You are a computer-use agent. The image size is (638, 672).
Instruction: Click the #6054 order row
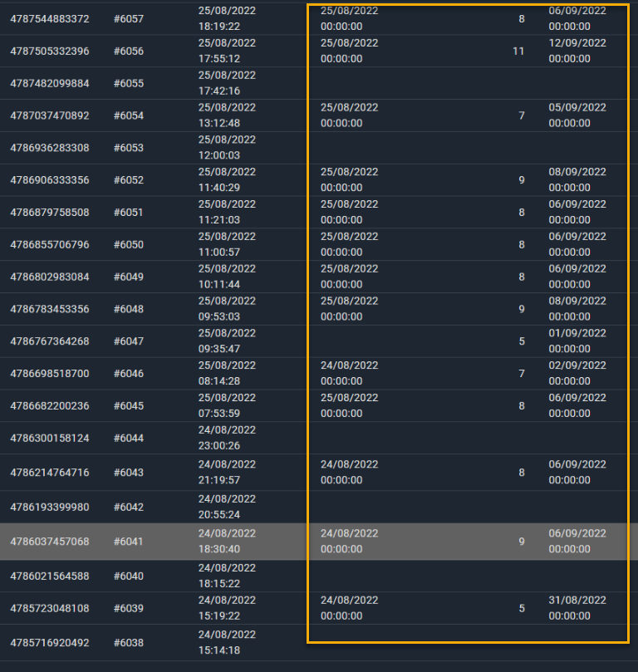coord(128,115)
